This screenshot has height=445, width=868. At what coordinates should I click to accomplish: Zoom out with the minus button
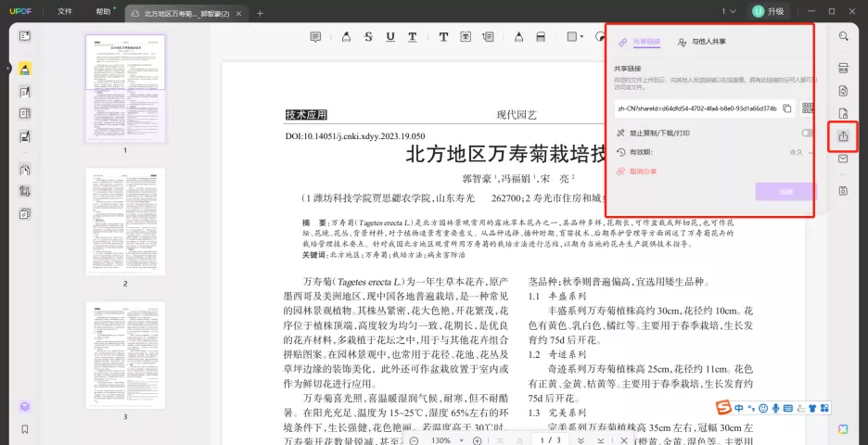point(414,440)
